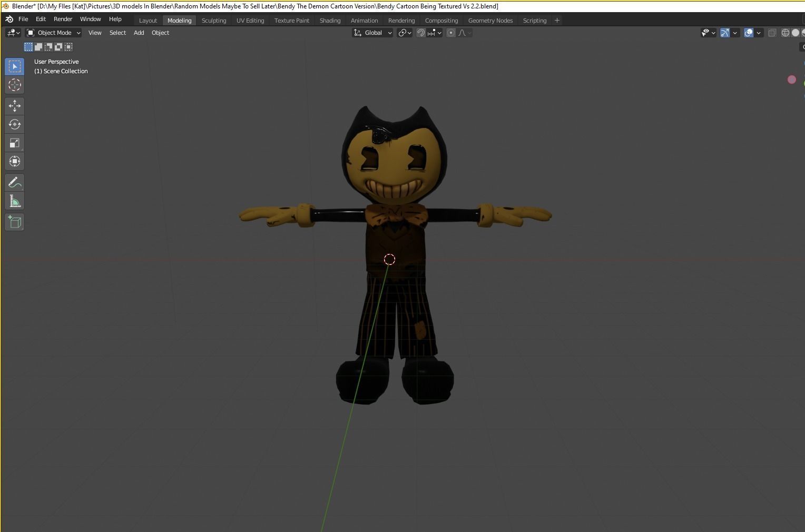The height and width of the screenshot is (532, 805).
Task: Switch to the Sculpting workspace tab
Action: pyautogui.click(x=214, y=20)
